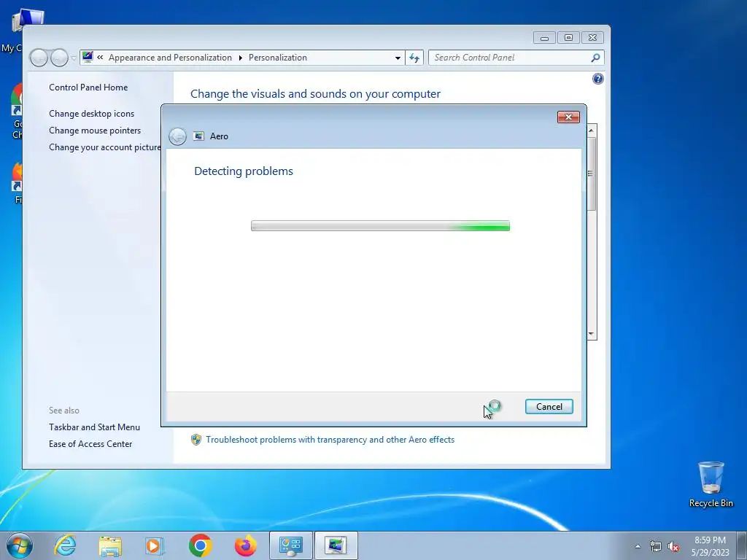Click the muted volume tray icon

coord(673,546)
